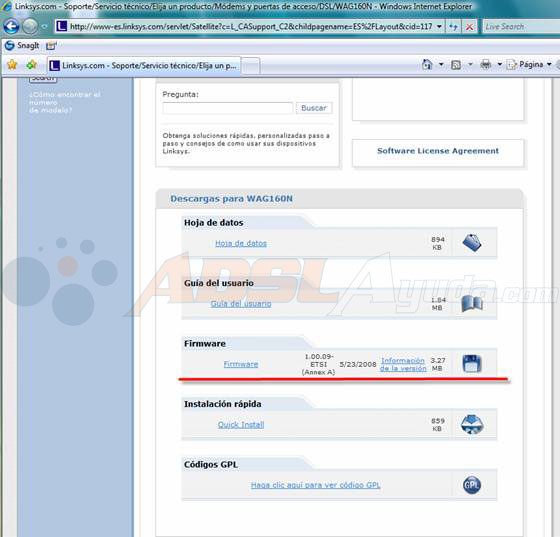This screenshot has height=537, width=560.
Task: Click the Buscar button
Action: [314, 108]
